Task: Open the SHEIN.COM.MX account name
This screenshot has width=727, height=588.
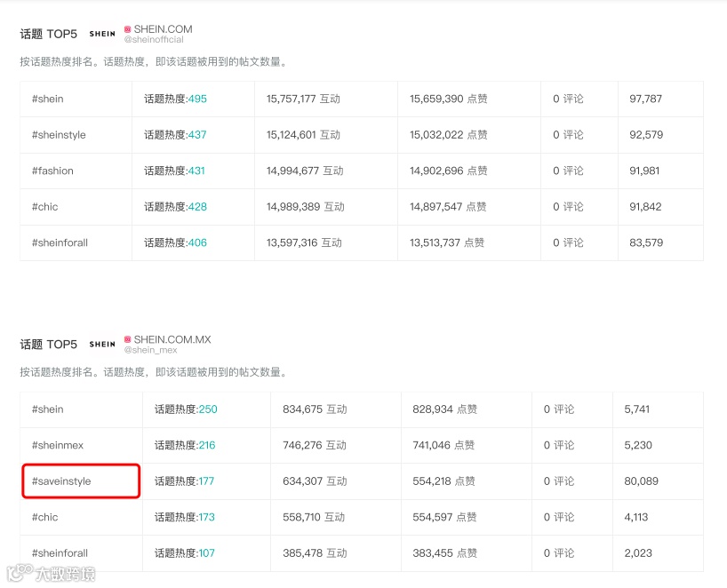Action: pos(172,339)
